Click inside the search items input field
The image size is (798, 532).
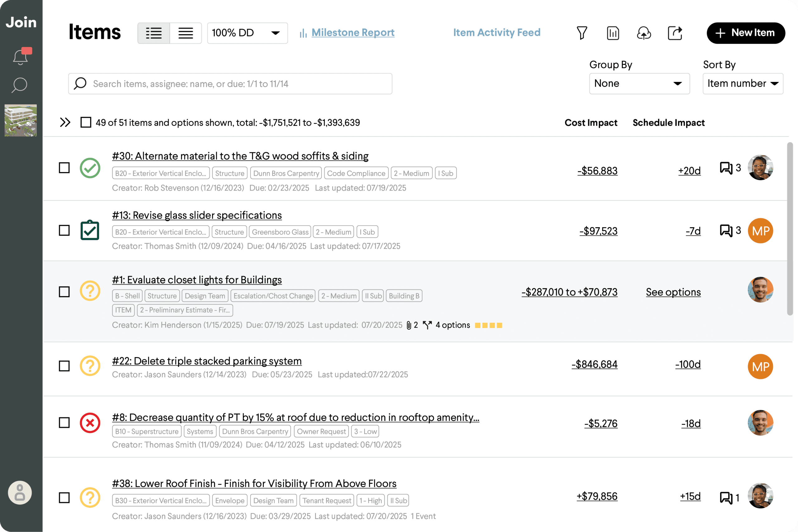click(230, 84)
